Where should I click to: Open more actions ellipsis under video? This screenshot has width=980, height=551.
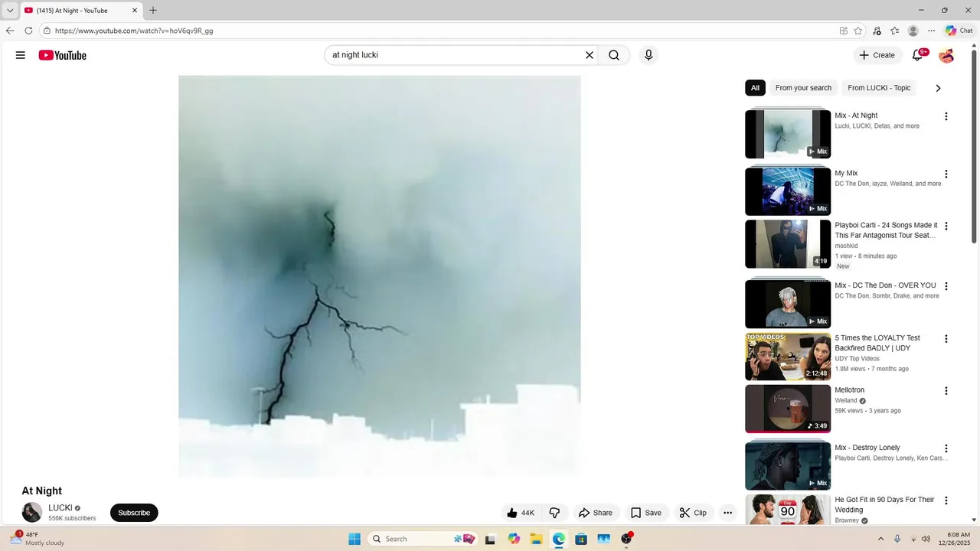pyautogui.click(x=728, y=513)
